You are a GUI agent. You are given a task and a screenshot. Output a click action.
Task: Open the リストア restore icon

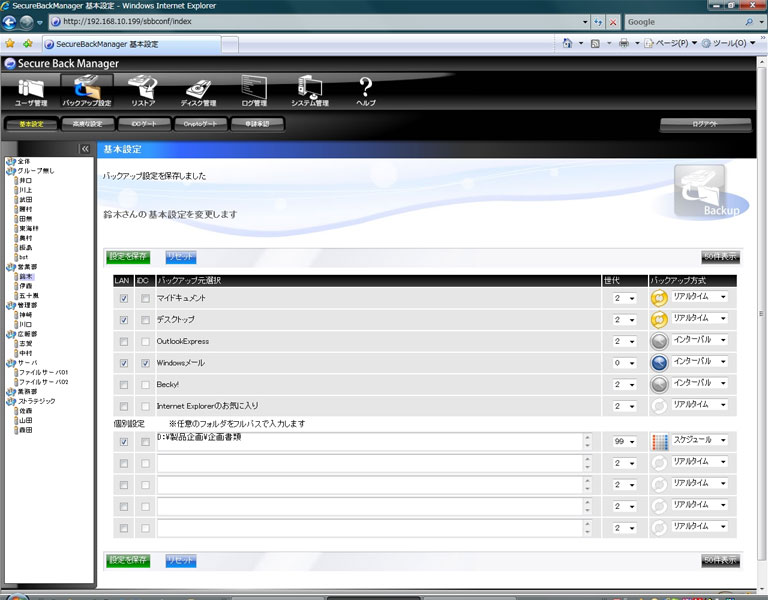tap(143, 91)
